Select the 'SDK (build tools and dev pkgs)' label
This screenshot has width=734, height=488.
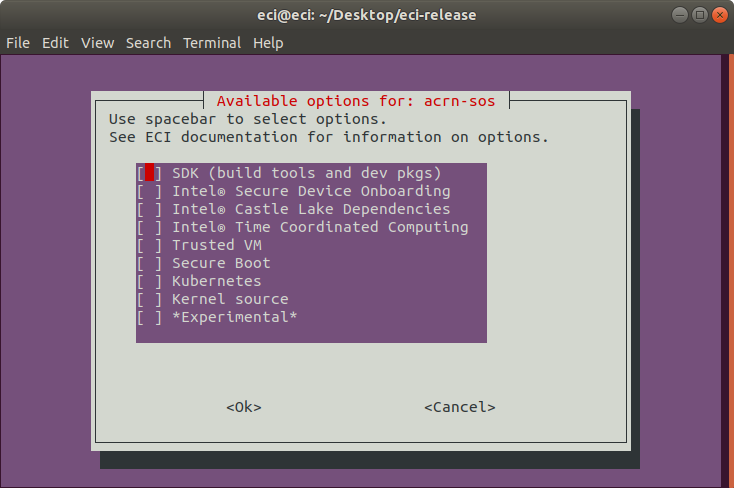tap(307, 173)
